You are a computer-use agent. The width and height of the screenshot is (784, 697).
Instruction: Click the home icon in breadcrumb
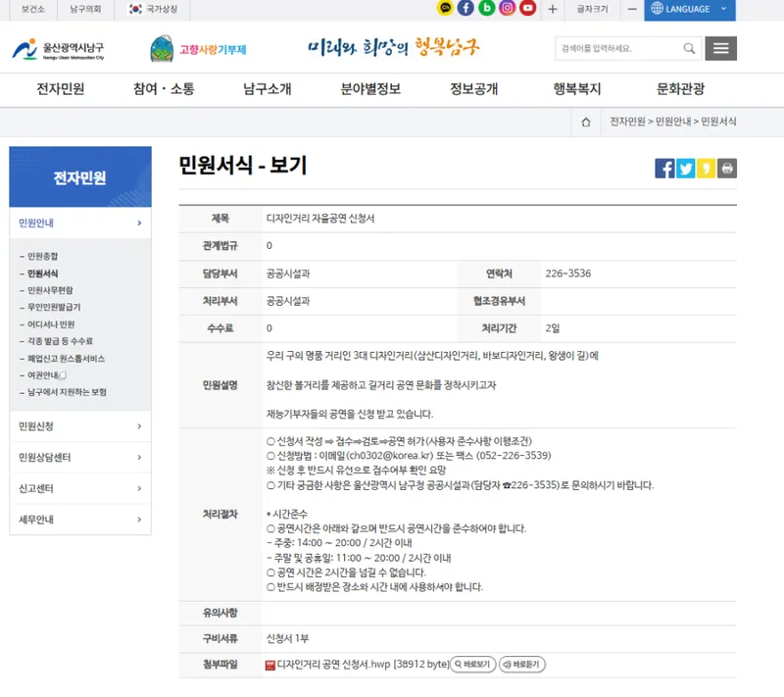[x=585, y=122]
